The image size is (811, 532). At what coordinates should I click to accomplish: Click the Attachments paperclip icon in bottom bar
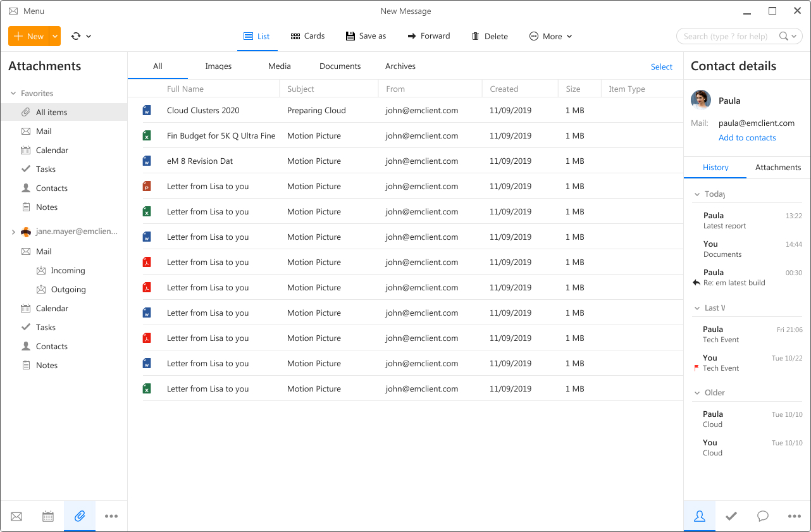click(x=79, y=516)
